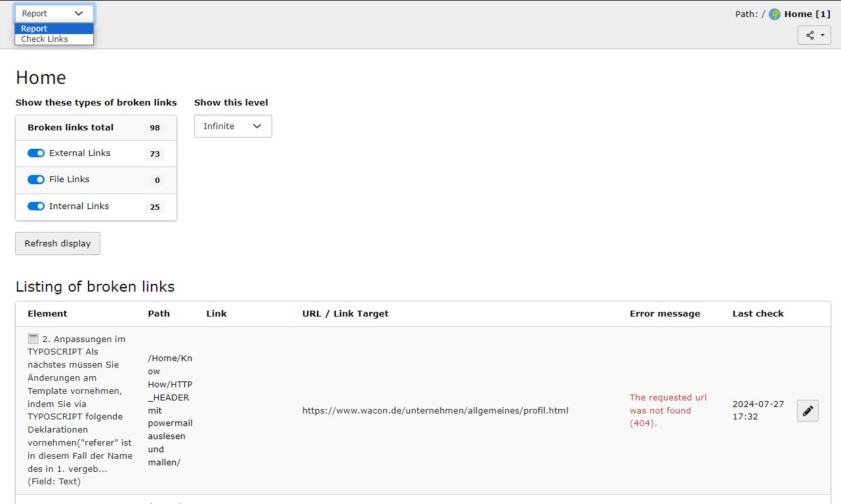Click the Element column header
Viewport: 841px width, 504px height.
tap(47, 314)
